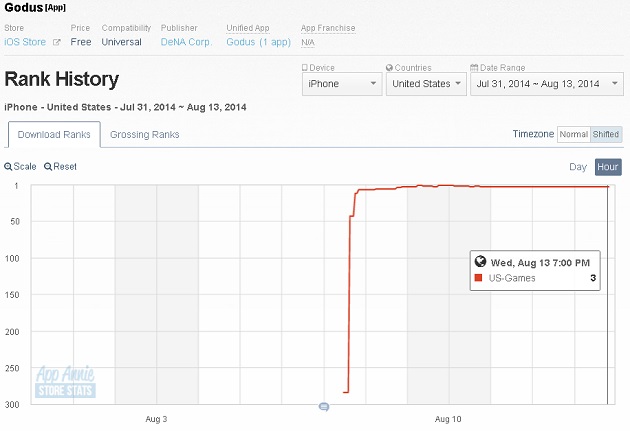Click the globe icon in the chart tooltip
Viewport: 630px width, 431px height.
tap(480, 261)
